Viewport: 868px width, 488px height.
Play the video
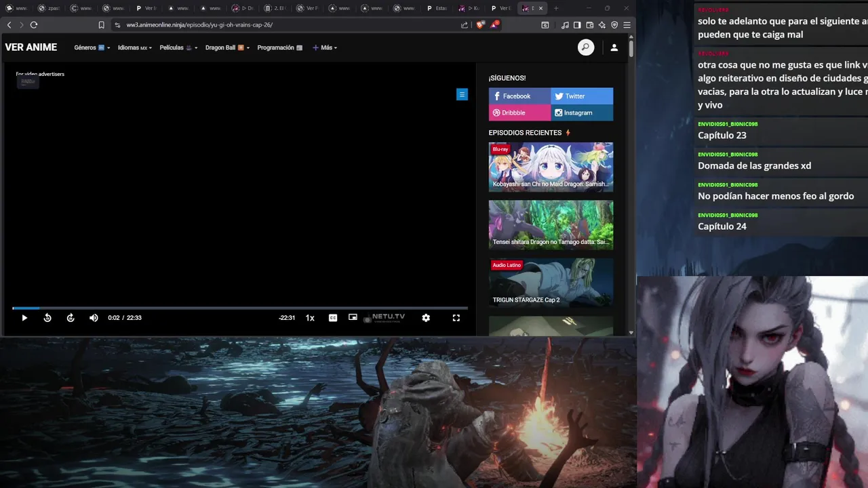coord(24,318)
